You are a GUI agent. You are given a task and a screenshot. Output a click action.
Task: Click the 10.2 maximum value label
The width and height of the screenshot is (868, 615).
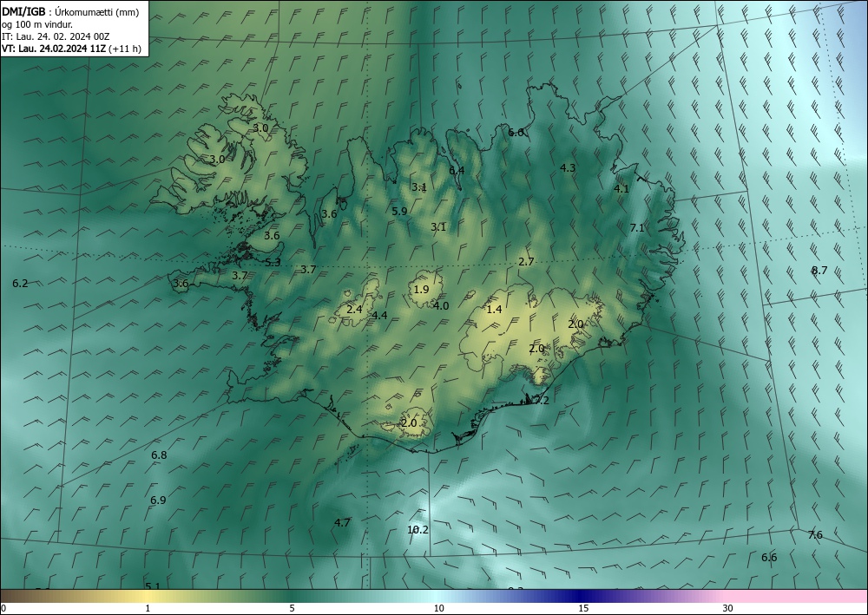coord(418,530)
